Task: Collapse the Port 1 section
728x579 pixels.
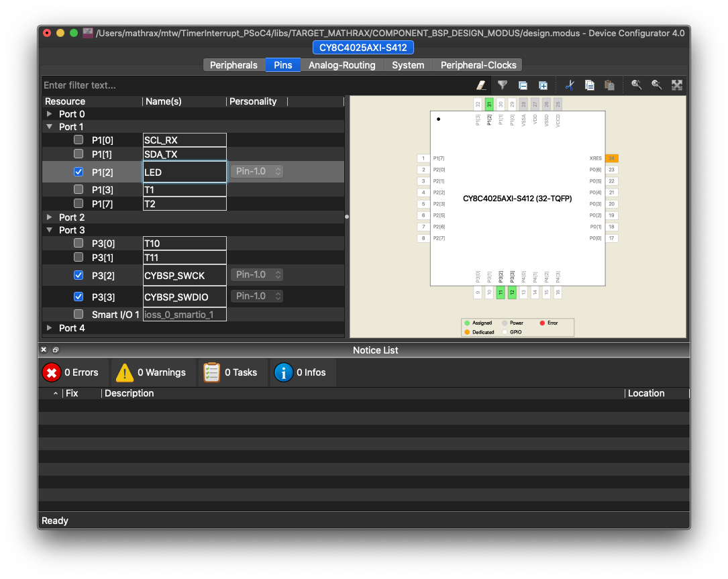Action: pos(49,126)
